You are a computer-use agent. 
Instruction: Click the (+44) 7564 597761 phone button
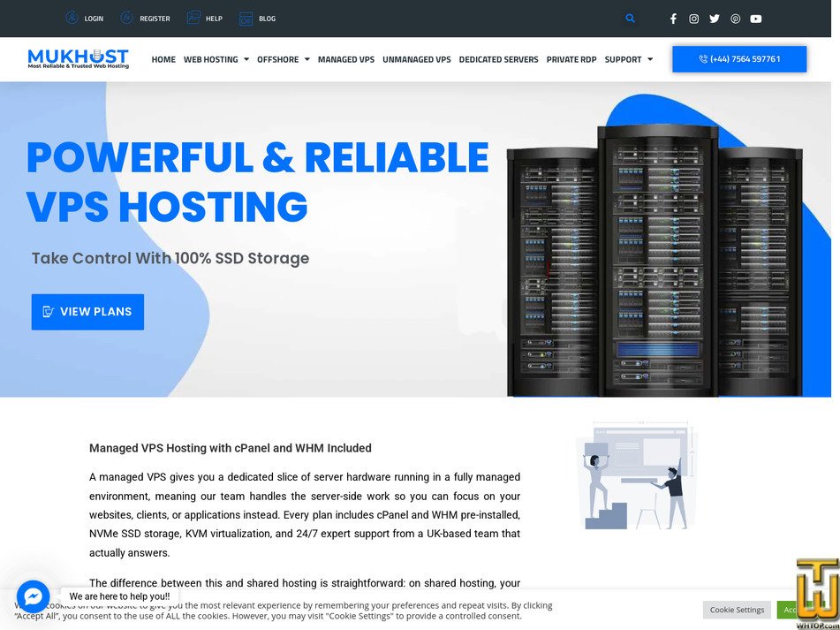(x=739, y=59)
